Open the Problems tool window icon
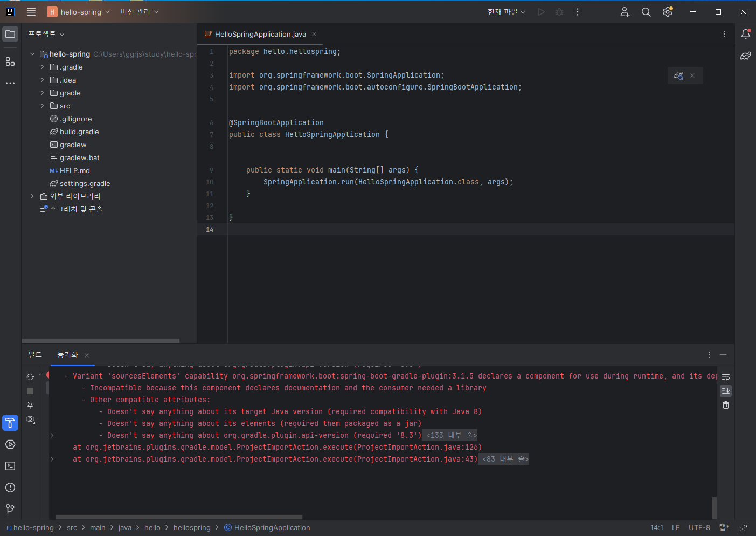756x536 pixels. (10, 487)
